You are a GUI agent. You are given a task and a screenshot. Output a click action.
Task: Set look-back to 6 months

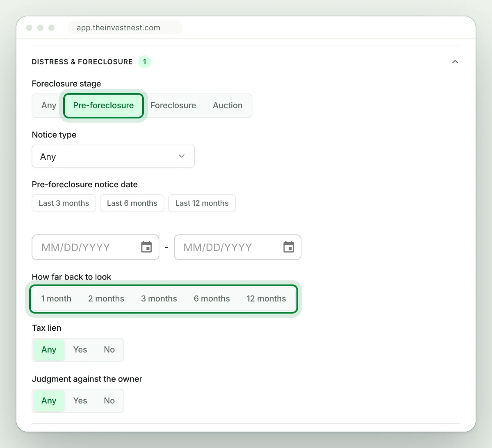tap(212, 299)
